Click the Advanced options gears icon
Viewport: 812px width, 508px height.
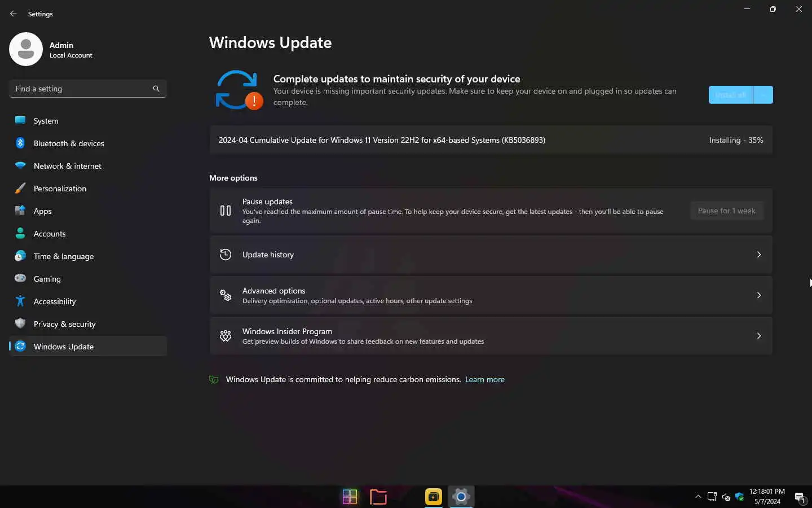click(x=226, y=295)
